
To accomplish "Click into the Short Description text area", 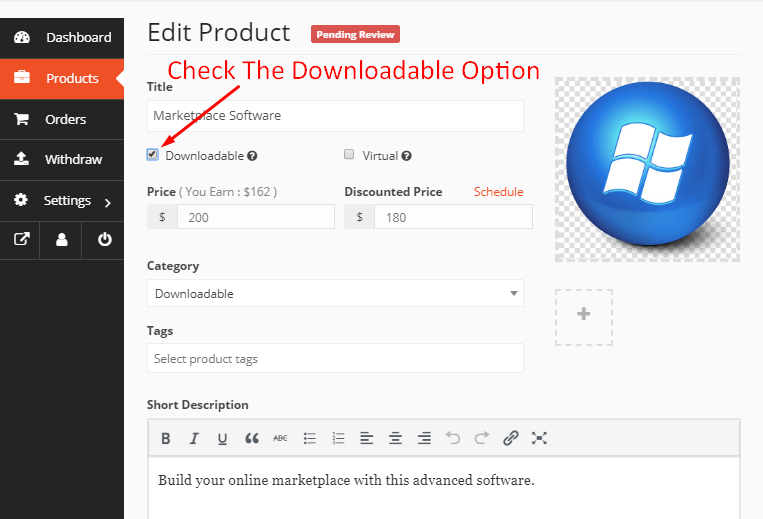I will pos(444,488).
